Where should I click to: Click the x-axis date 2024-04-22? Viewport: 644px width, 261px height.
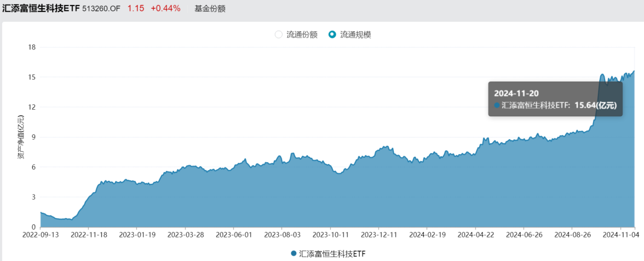(x=475, y=235)
